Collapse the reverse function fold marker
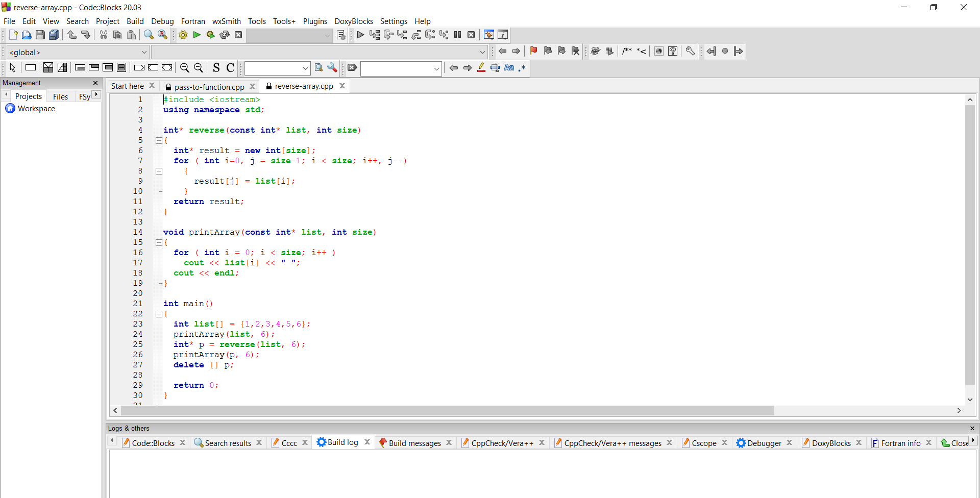980x498 pixels. pos(159,140)
